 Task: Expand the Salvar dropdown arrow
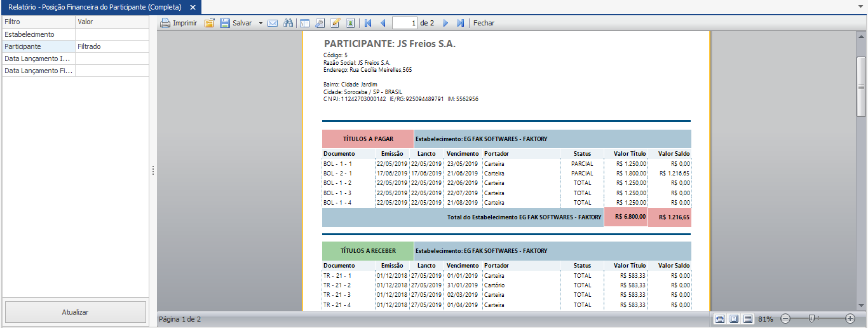click(x=261, y=23)
